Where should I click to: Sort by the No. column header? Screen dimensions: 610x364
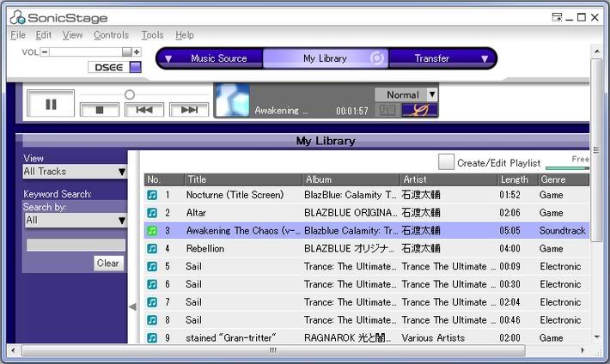(164, 179)
